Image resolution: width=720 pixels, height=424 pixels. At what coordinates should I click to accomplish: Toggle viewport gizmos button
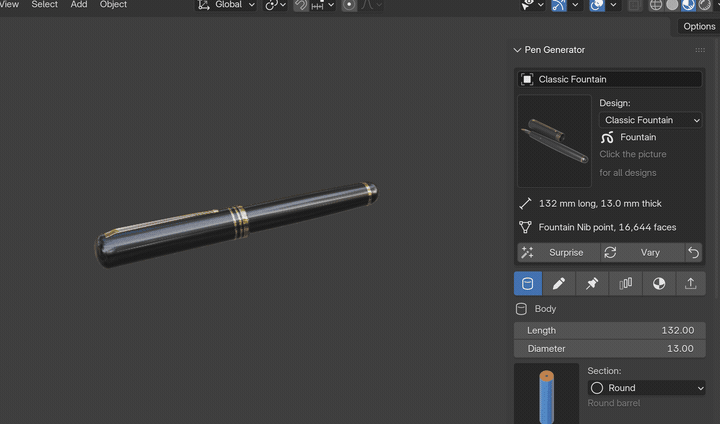point(559,5)
